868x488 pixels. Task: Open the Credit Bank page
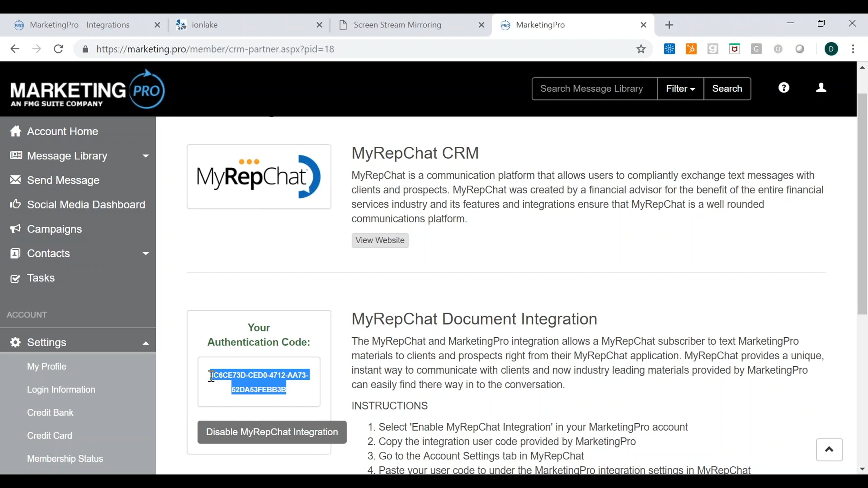[x=50, y=412]
